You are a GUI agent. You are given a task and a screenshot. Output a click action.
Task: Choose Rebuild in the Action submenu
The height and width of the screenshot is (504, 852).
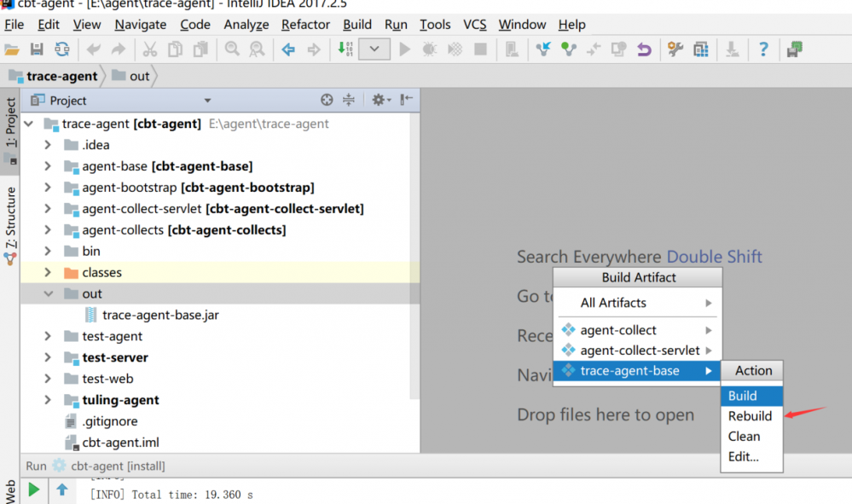point(751,416)
